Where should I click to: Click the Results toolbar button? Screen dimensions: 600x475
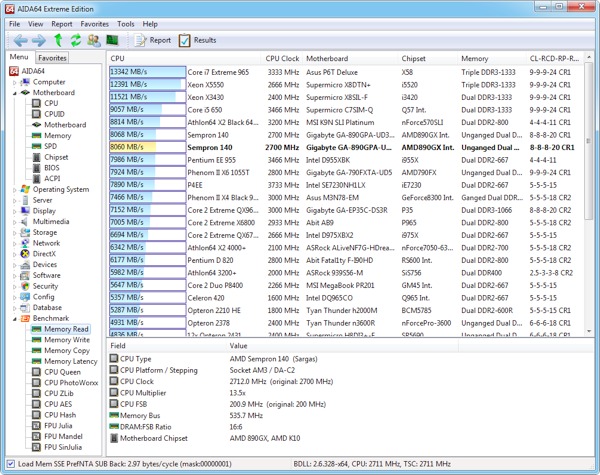click(197, 41)
